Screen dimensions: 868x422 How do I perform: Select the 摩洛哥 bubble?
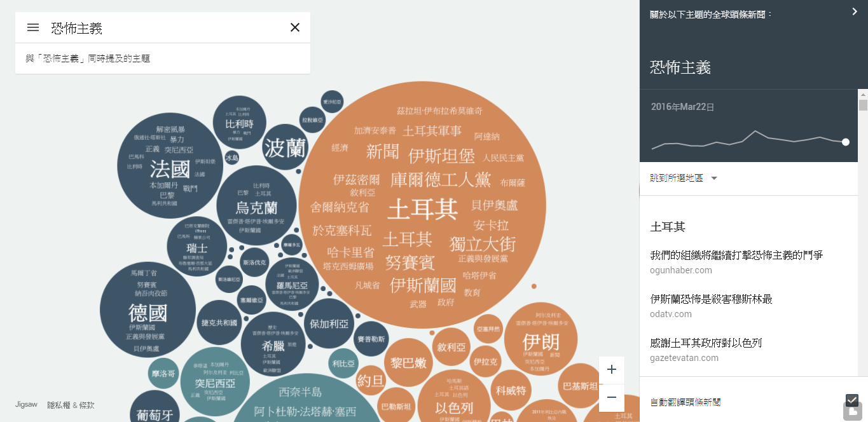pyautogui.click(x=163, y=374)
